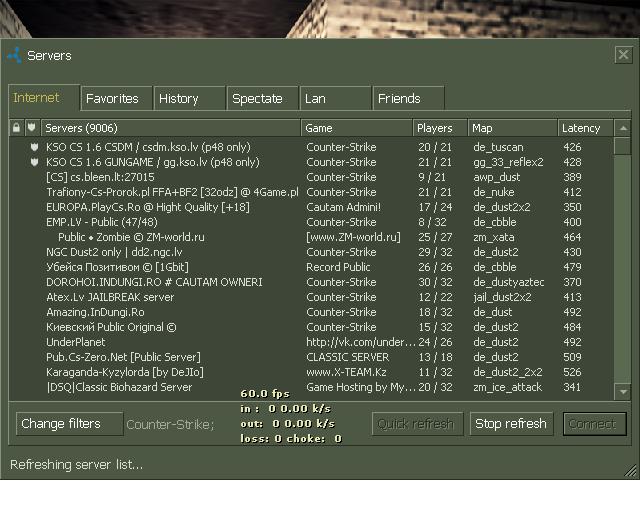Sort by the Latency column header
The height and width of the screenshot is (512, 640).
pyautogui.click(x=585, y=128)
